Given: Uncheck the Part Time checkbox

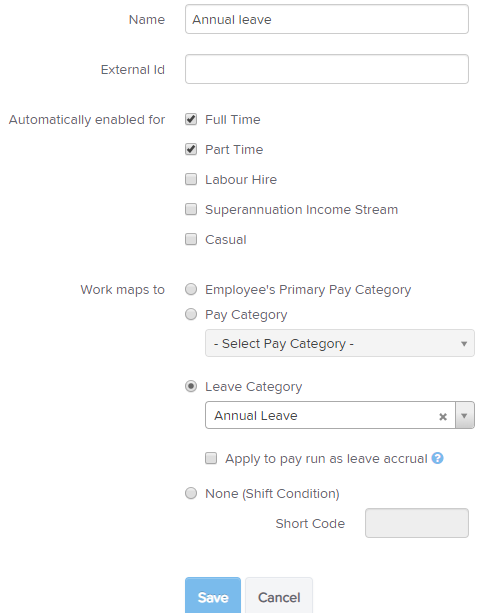Looking at the screenshot, I should click(191, 149).
